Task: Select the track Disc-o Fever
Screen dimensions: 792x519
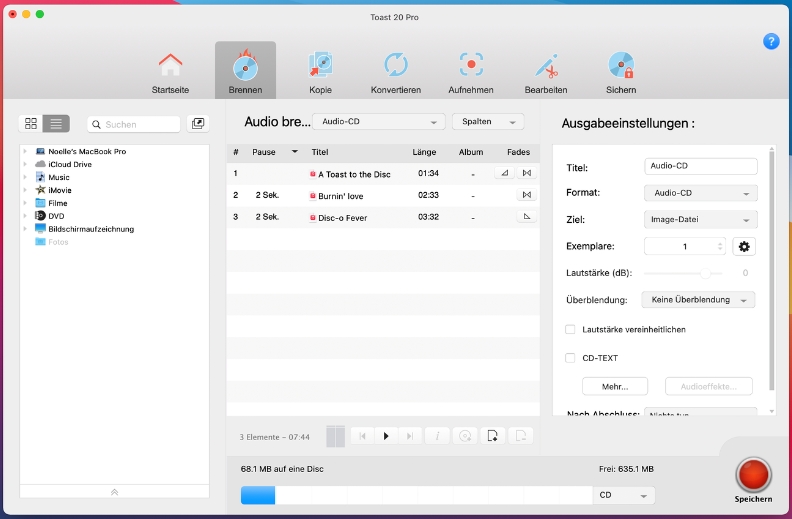Action: [342, 218]
